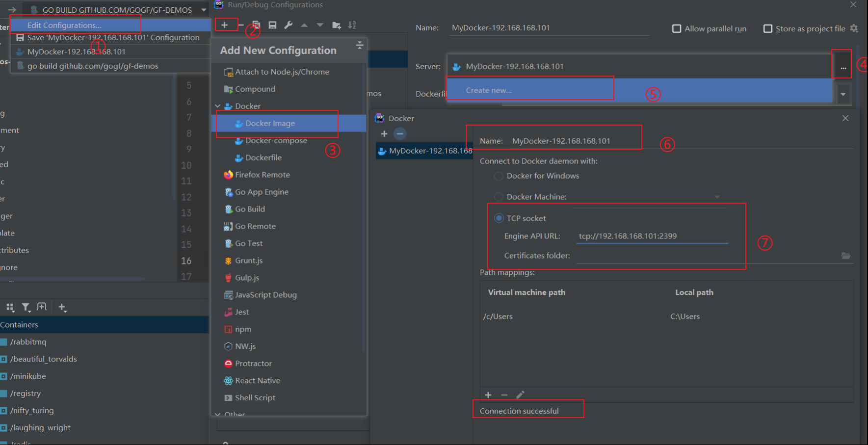Image resolution: width=868 pixels, height=445 pixels.
Task: Click the minus icon in Docker dialog
Action: click(400, 134)
